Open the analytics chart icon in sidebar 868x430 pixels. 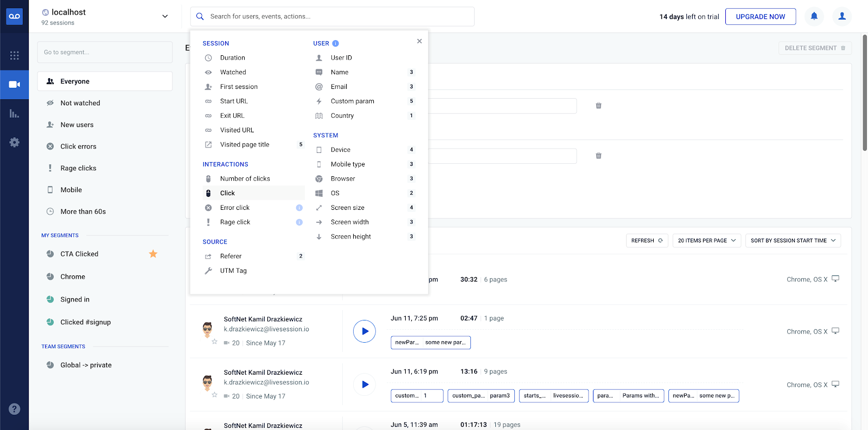click(x=14, y=113)
